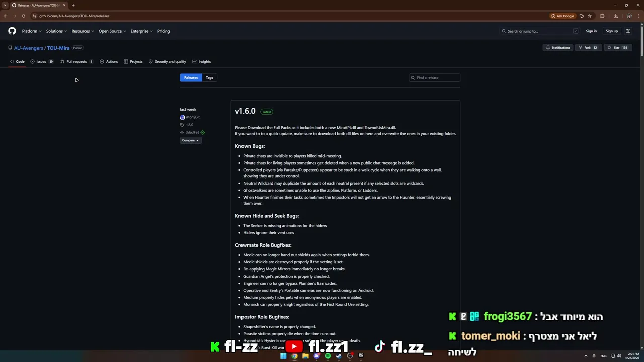The image size is (644, 362).
Task: Switch to the Tags view
Action: (209, 78)
